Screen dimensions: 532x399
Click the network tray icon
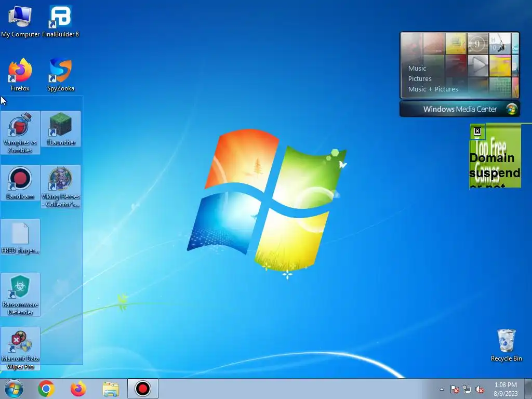467,389
